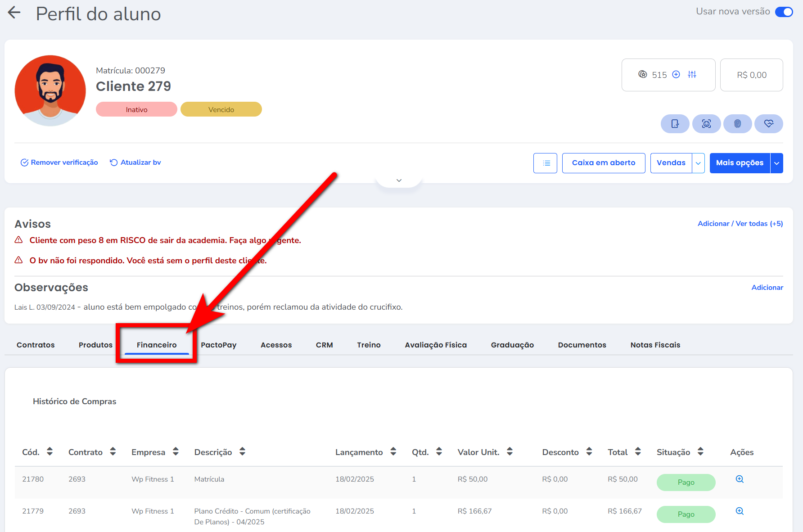The width and height of the screenshot is (803, 532).
Task: Click the heart health monitor icon
Action: point(768,124)
